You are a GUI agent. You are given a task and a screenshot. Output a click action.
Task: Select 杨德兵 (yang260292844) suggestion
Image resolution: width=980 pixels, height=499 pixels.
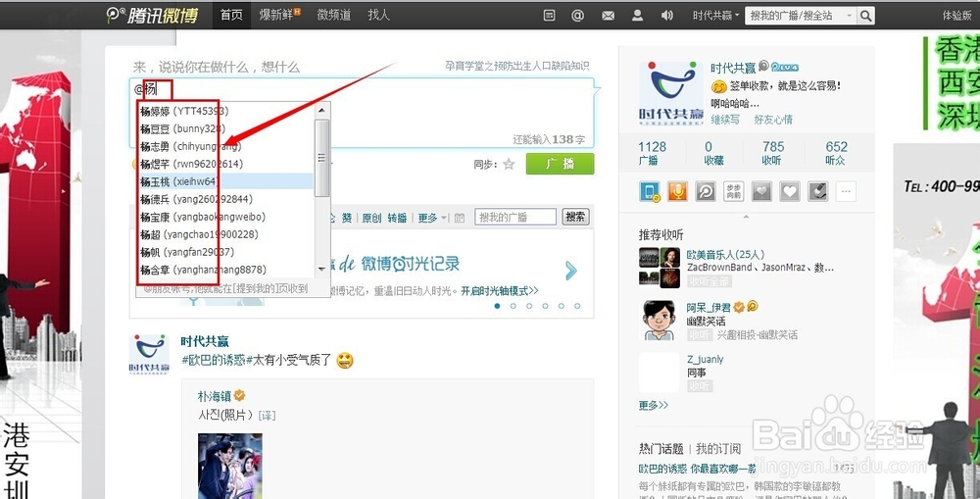tap(225, 199)
